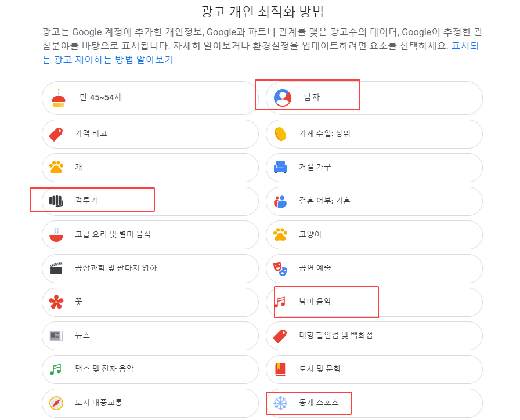Select the 고급 요리 및 별미 음식 item

pyautogui.click(x=150, y=235)
